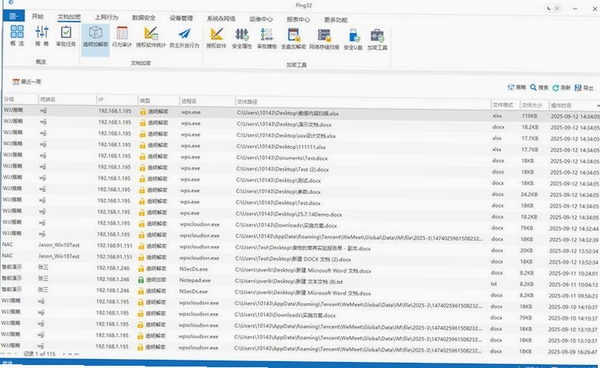Switch to the 开始 tab
The height and width of the screenshot is (368, 600).
pos(38,16)
